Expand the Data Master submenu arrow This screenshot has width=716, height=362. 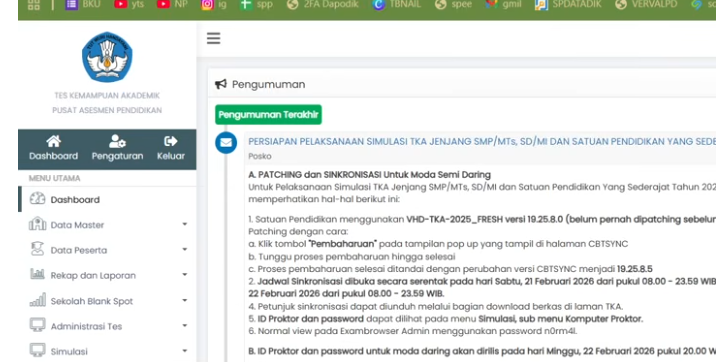184,224
